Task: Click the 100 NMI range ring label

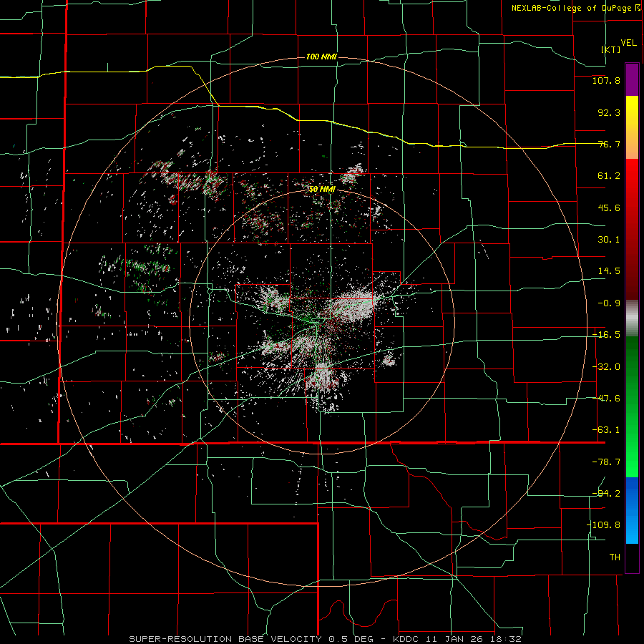Action: tap(321, 57)
